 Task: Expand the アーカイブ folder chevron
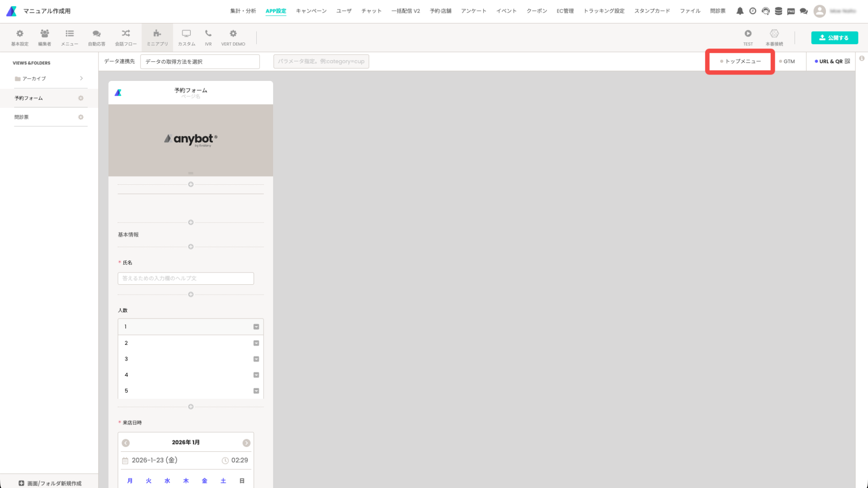(x=81, y=79)
